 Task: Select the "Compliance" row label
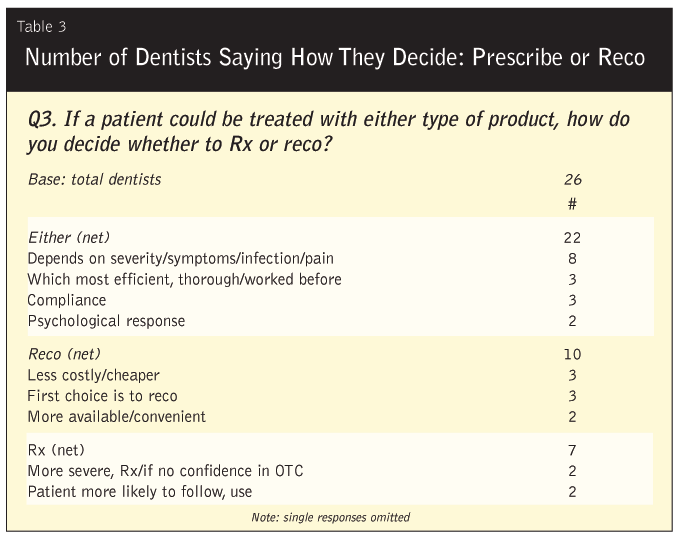click(x=67, y=300)
